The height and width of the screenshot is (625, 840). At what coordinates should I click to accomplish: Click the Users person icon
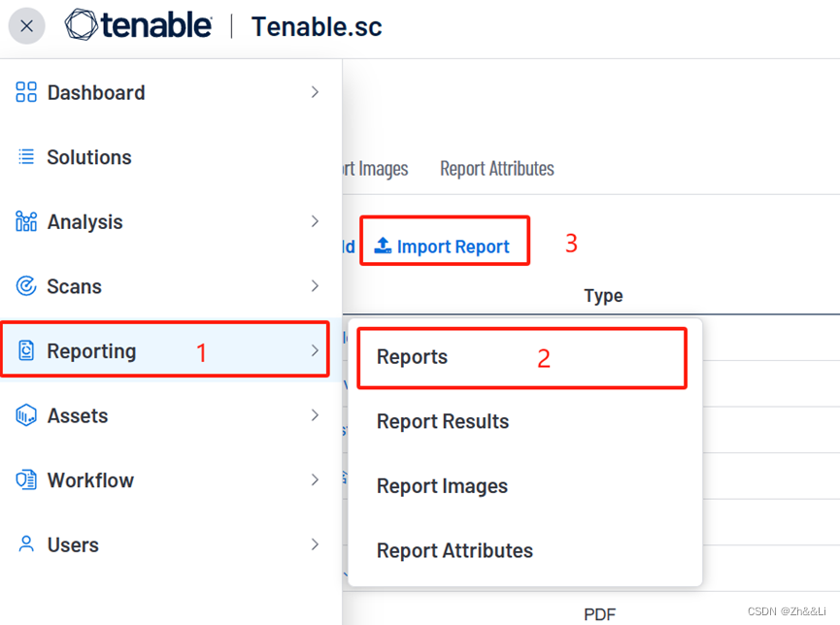[x=25, y=544]
